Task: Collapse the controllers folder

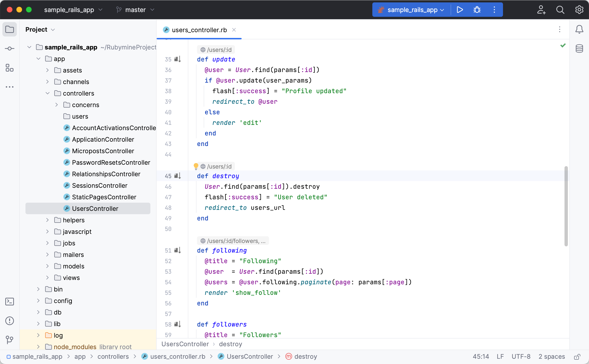Action: click(48, 93)
